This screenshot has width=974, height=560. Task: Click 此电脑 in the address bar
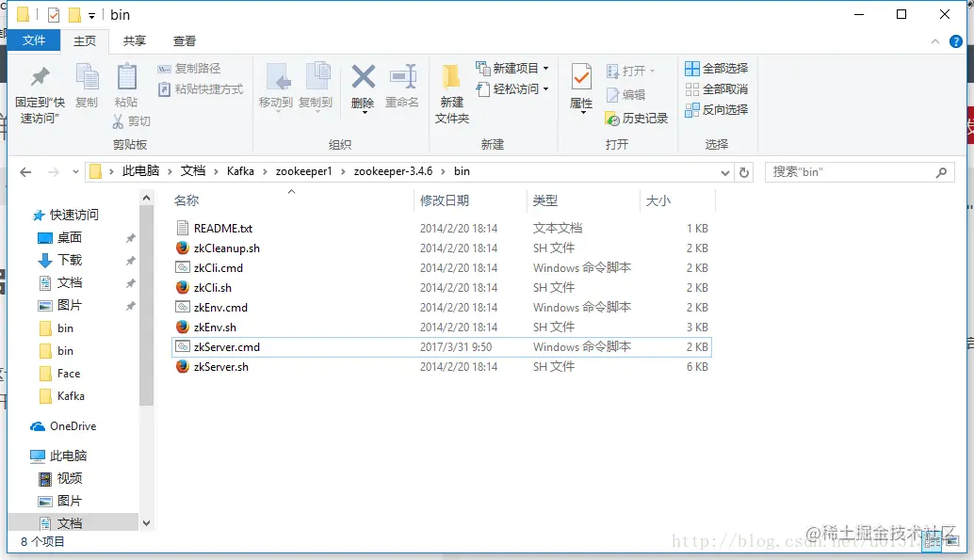(x=140, y=170)
